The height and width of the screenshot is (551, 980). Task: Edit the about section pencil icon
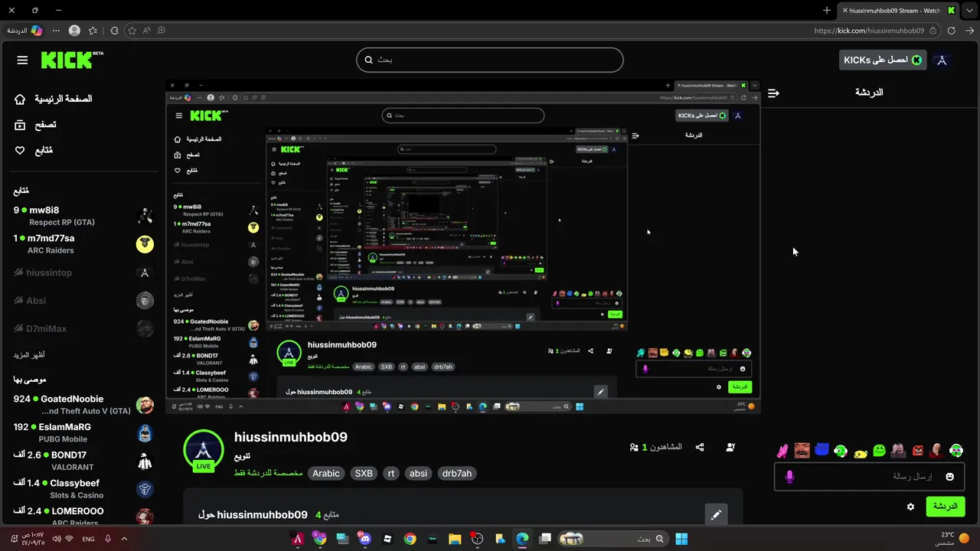pyautogui.click(x=716, y=515)
